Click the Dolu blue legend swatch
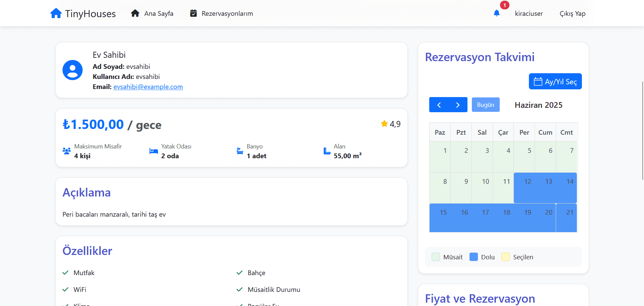Screen dimensions: 644x306 tap(474, 257)
